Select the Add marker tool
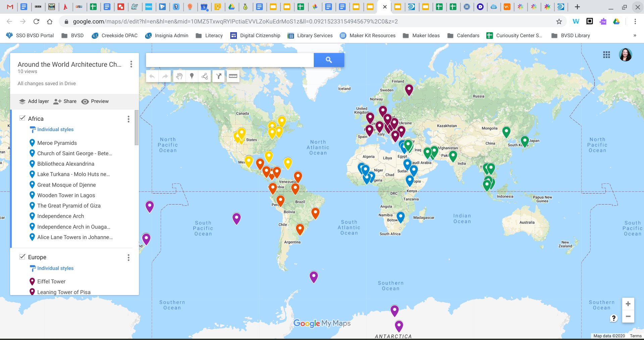Viewport: 644px width, 340px height. click(192, 76)
